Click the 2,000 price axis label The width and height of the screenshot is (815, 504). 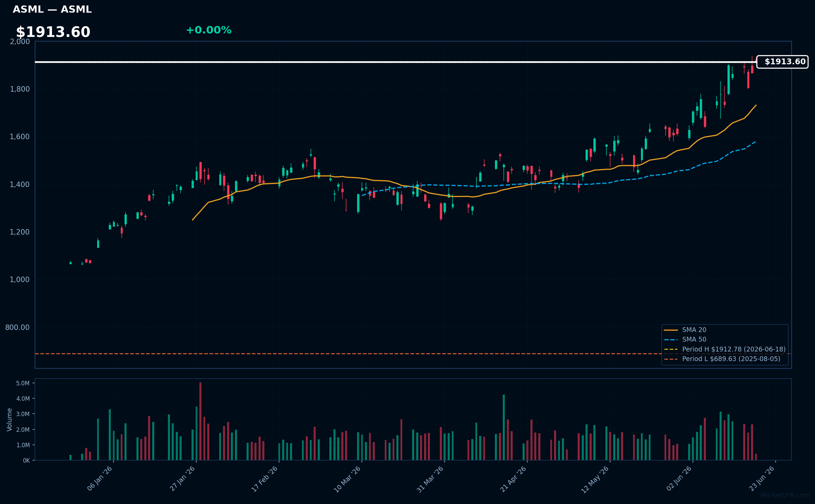pyautogui.click(x=20, y=42)
